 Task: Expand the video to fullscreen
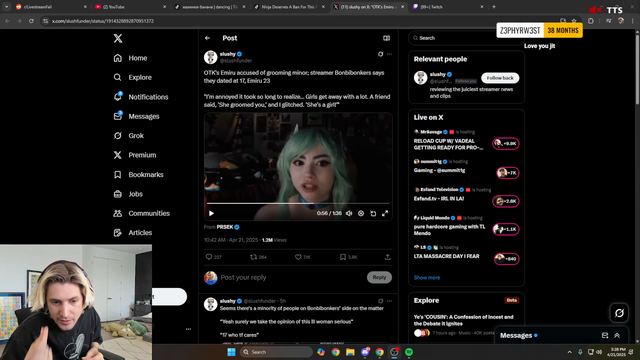pos(385,213)
